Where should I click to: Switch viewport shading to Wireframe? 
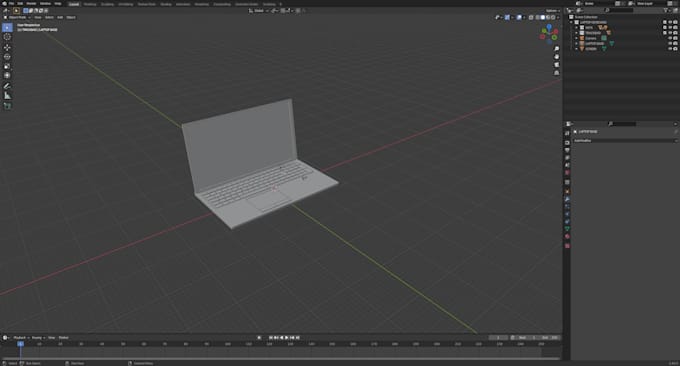pos(538,17)
